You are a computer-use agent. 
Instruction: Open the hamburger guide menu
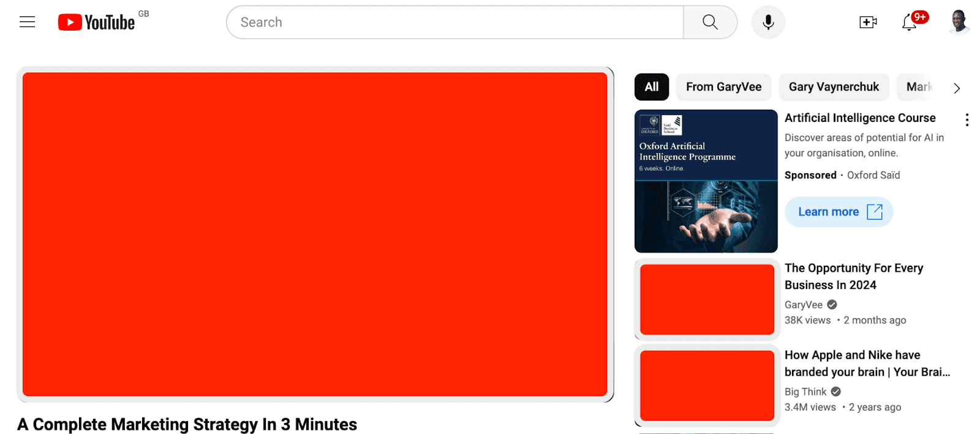pos(28,22)
